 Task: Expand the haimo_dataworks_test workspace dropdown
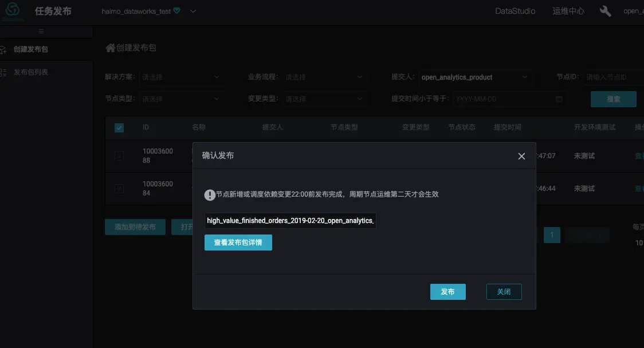tap(193, 11)
